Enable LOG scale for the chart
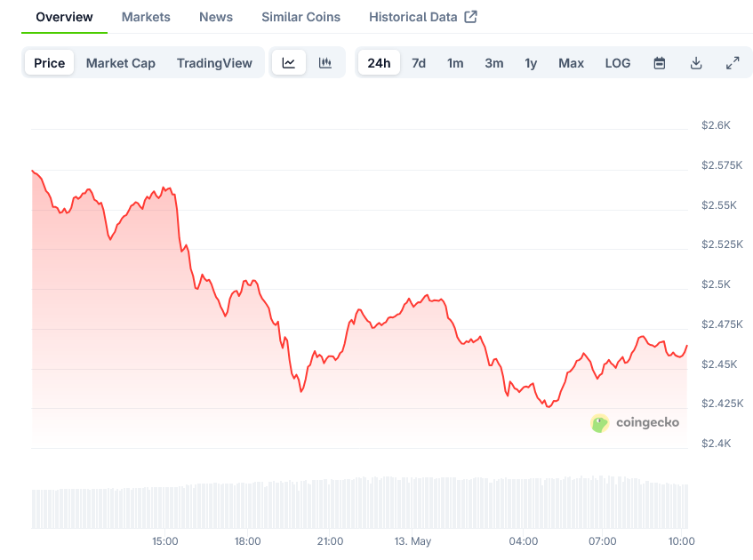This screenshot has width=753, height=560. click(617, 62)
